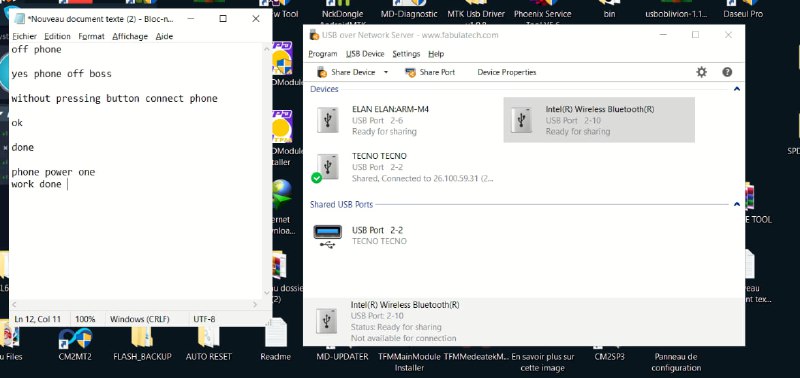Viewport: 800px width, 378px height.
Task: Open Device Properties in the toolbar
Action: pos(507,72)
